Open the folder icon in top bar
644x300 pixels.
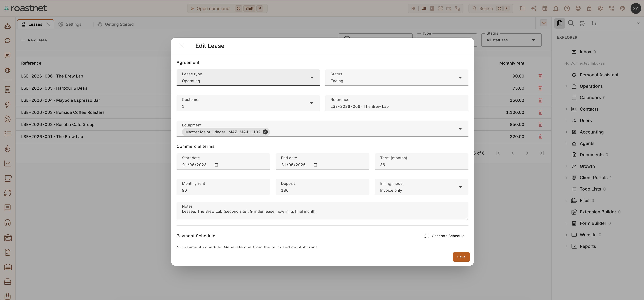click(x=522, y=9)
